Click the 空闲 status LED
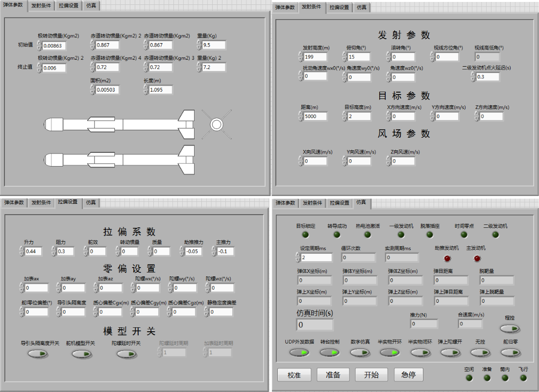 pyautogui.click(x=469, y=378)
